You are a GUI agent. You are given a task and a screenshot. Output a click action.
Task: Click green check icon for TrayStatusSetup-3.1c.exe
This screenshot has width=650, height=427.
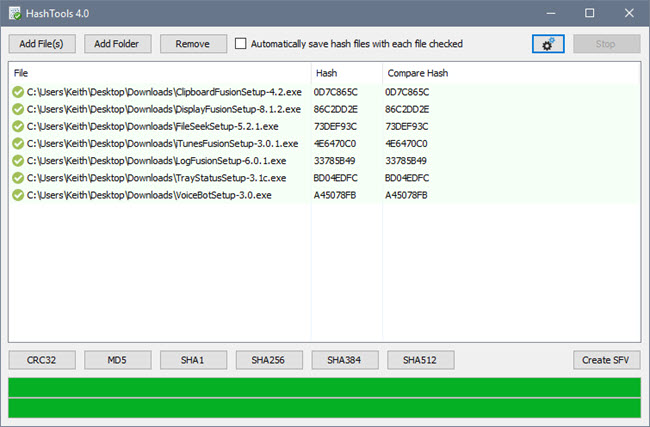coord(18,178)
